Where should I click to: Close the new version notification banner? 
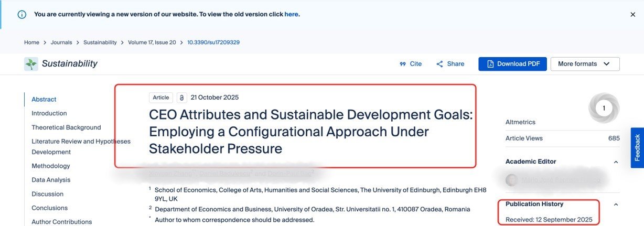click(632, 14)
